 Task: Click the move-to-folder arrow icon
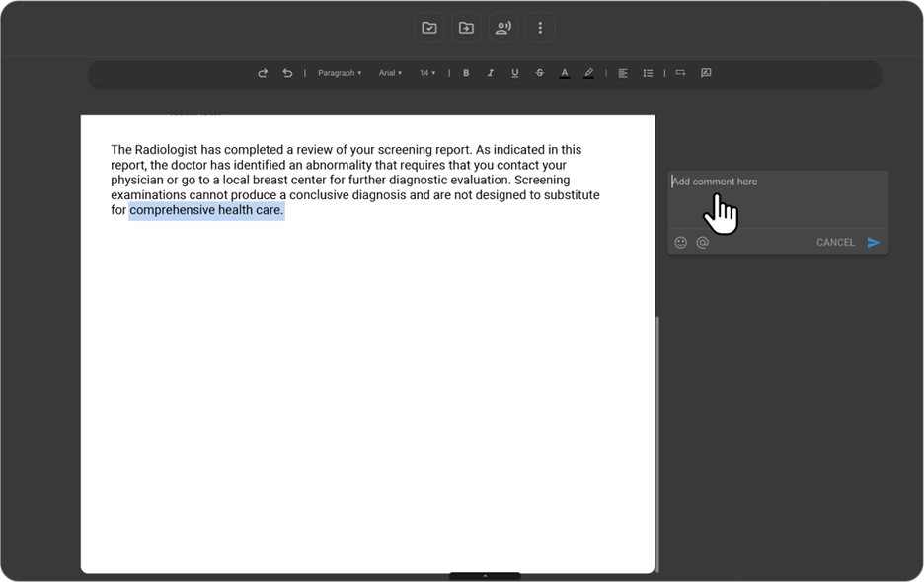(x=466, y=28)
